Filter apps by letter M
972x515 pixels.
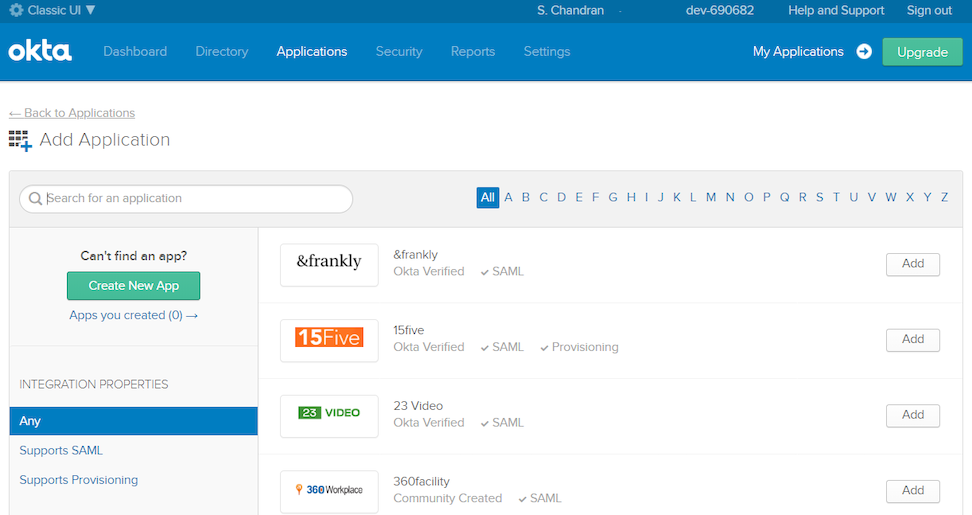[x=711, y=198]
